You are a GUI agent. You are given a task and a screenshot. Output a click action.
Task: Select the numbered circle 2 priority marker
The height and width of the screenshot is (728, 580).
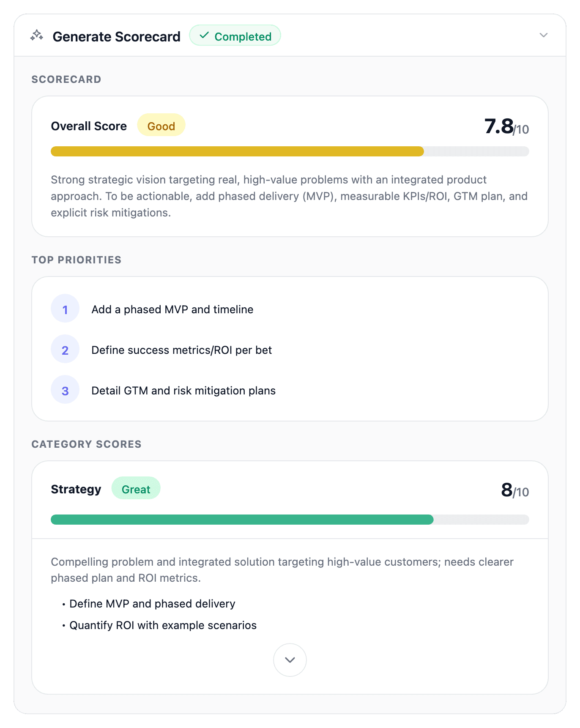pyautogui.click(x=65, y=350)
